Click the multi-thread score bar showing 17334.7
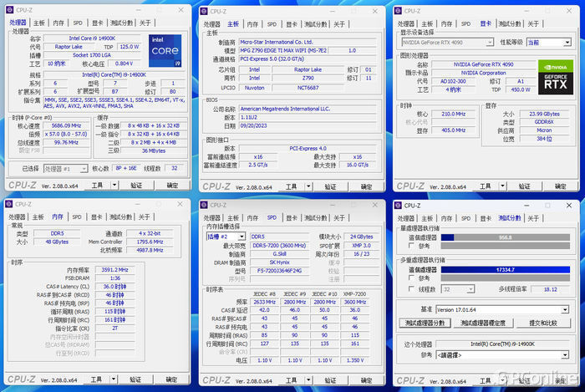 point(505,270)
